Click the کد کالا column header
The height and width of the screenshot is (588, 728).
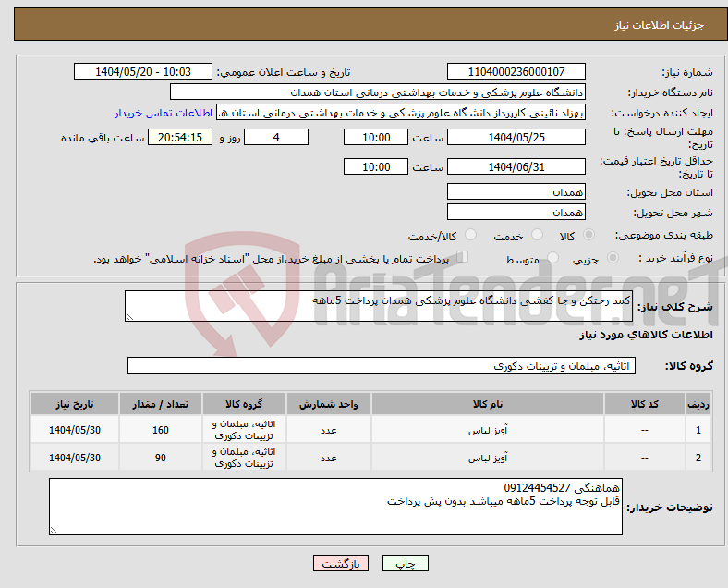tap(645, 404)
